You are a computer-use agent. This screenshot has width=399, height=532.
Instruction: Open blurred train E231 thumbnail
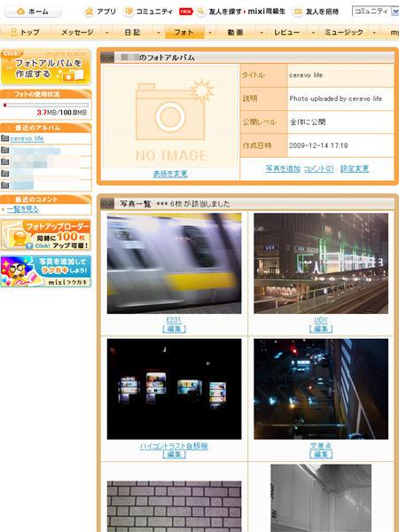point(174,263)
